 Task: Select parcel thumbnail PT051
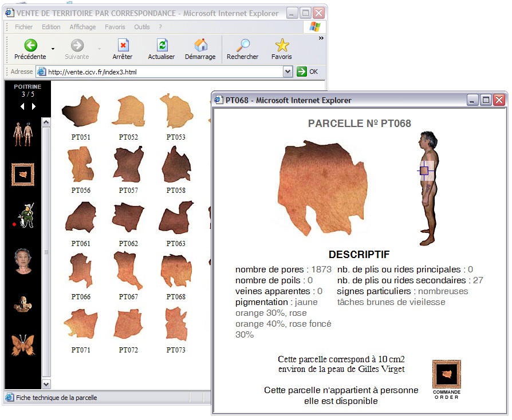pyautogui.click(x=81, y=111)
